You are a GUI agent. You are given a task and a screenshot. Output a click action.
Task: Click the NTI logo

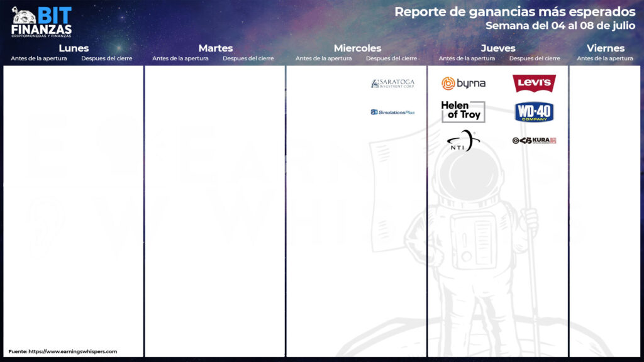[x=463, y=141]
